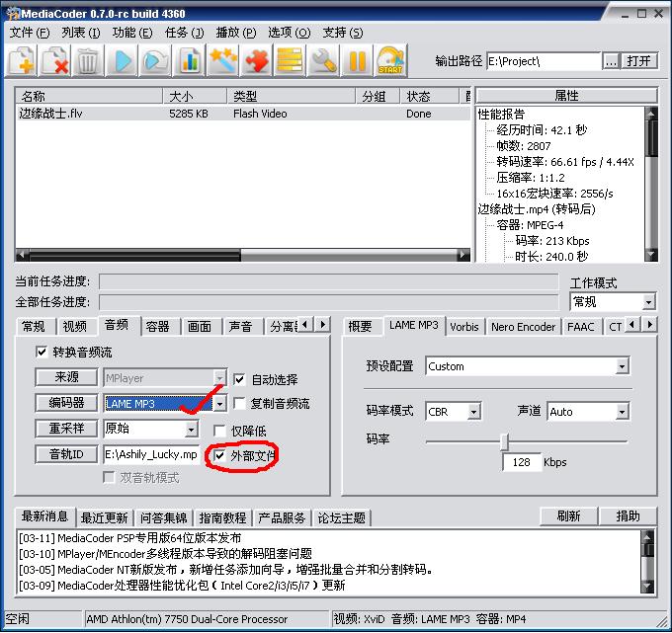Enable the 仅降低 checkbox

(219, 431)
